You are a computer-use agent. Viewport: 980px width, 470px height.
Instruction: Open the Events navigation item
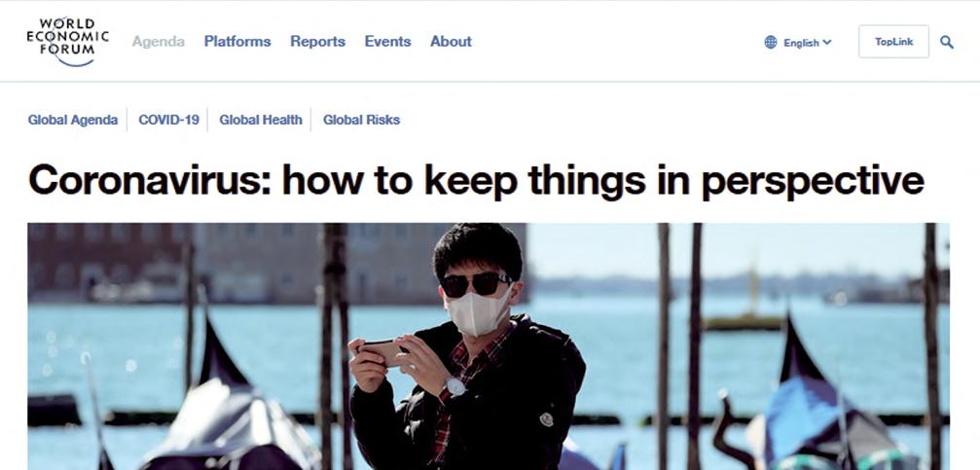[x=387, y=42]
